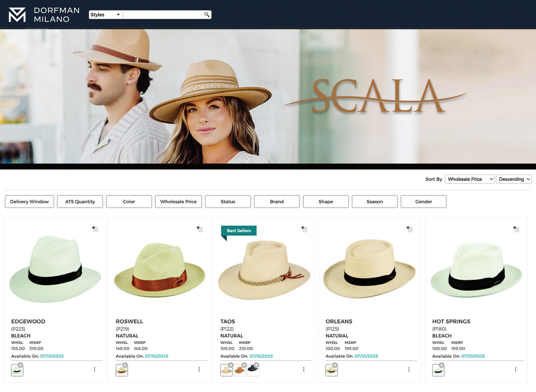Open the Orleans card's three-dot menu
536x392 pixels.
click(x=409, y=369)
